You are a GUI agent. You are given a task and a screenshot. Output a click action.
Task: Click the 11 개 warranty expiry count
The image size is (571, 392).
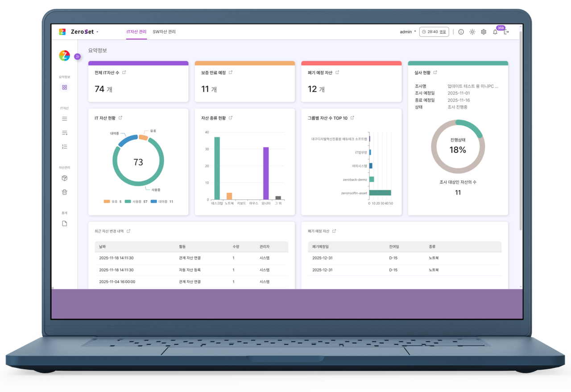209,89
